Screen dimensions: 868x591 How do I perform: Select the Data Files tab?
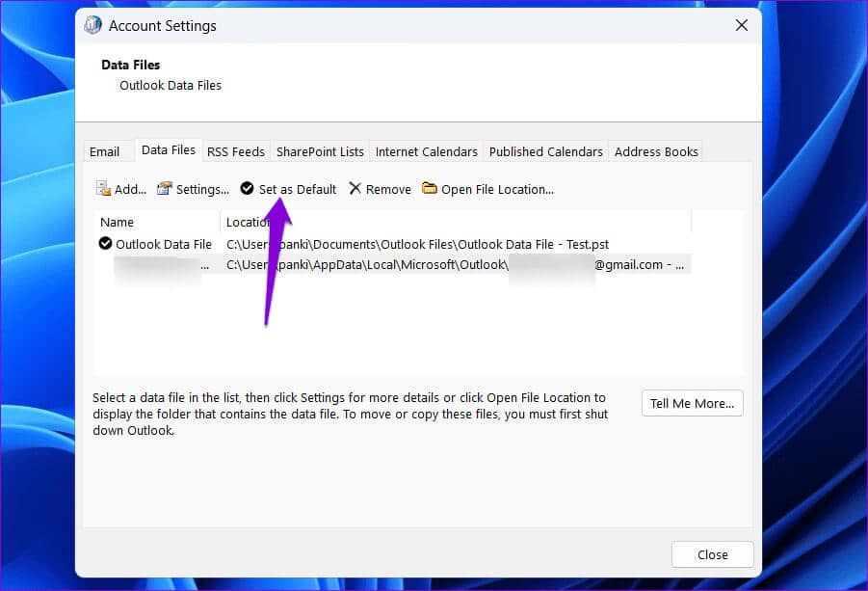tap(169, 150)
